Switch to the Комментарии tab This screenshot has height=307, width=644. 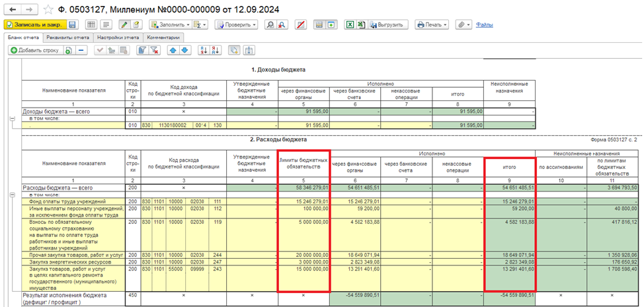pyautogui.click(x=163, y=37)
